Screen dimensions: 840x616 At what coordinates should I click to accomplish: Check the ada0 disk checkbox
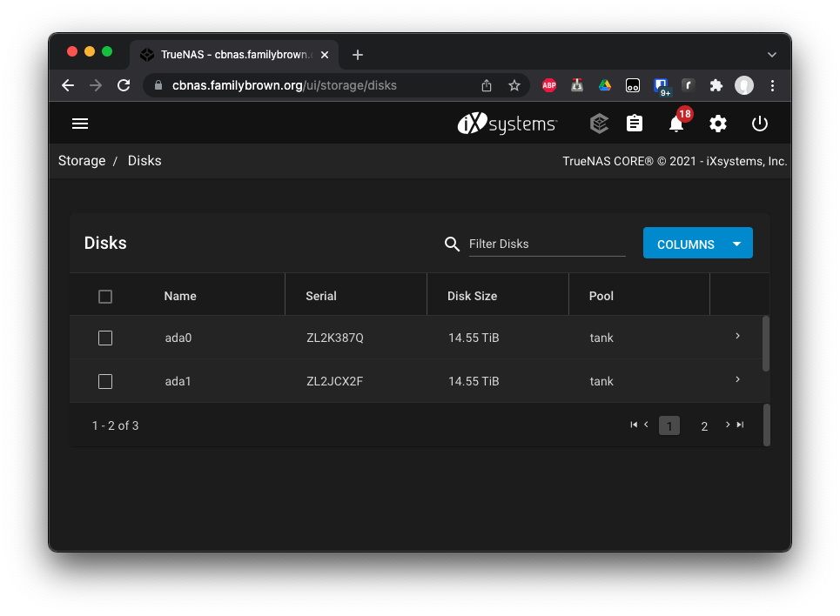click(x=105, y=338)
